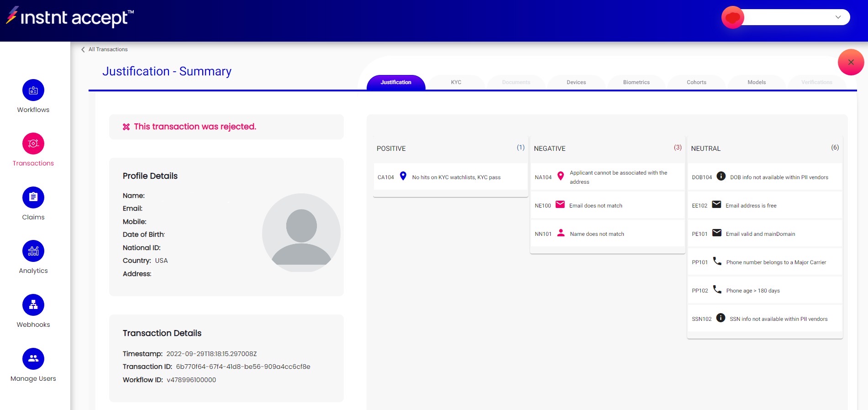Click the Workflows label in sidebar
Viewport: 868px width, 410px height.
[x=33, y=110]
